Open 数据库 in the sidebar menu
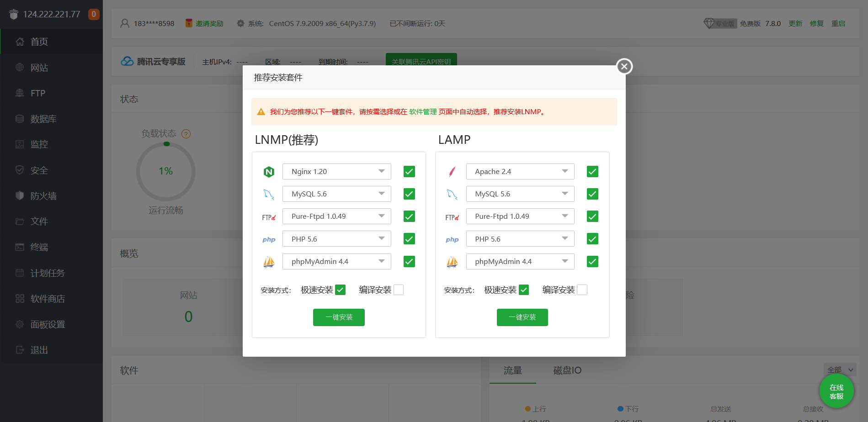This screenshot has width=868, height=422. pos(51,119)
